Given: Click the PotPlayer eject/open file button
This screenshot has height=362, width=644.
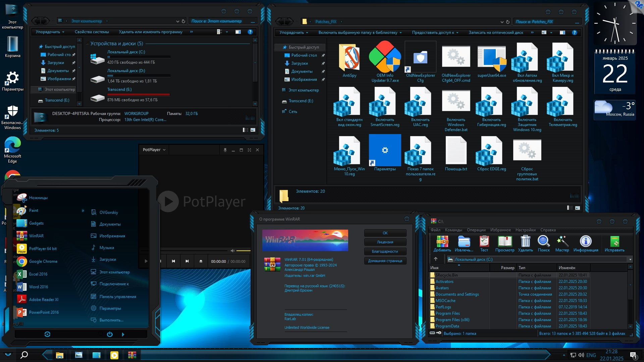Looking at the screenshot, I should pos(201,261).
